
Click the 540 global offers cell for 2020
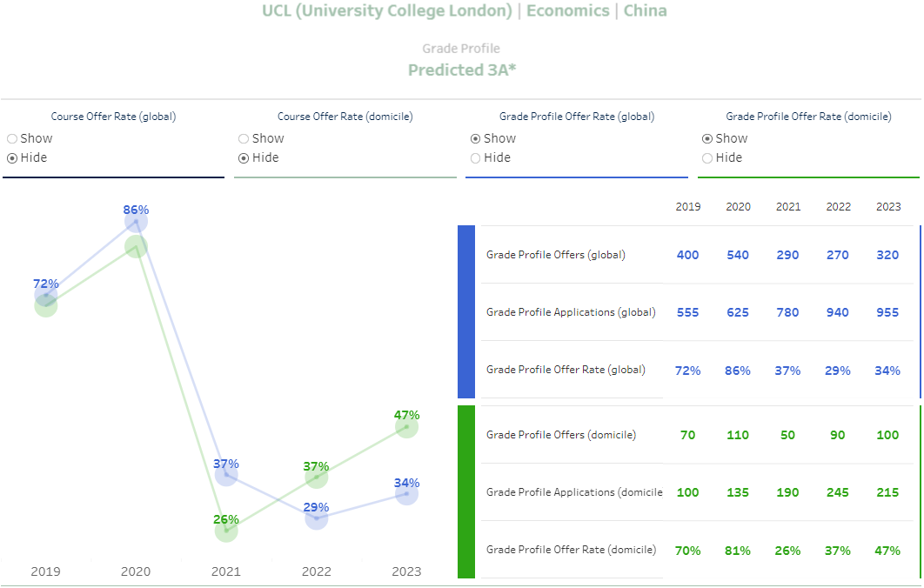click(x=738, y=255)
